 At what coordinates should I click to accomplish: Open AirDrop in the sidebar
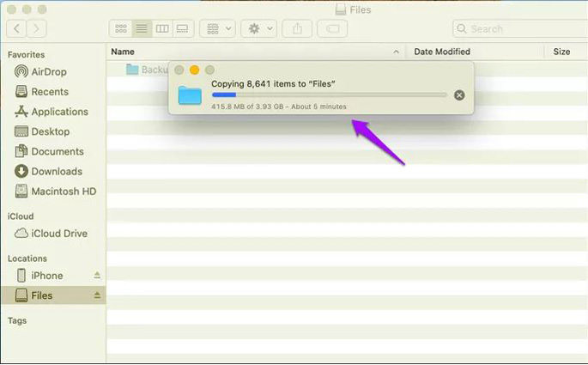(x=50, y=72)
